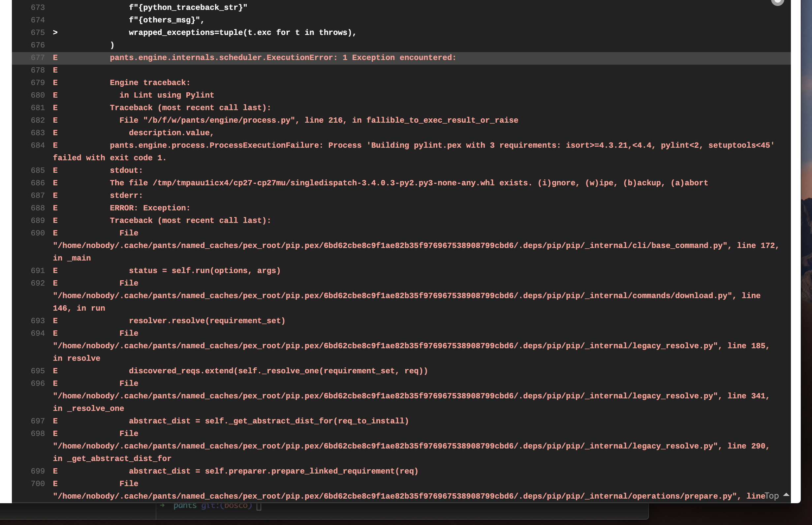This screenshot has height=525, width=812.
Task: Click the cursor block after the prompt
Action: 259,505
